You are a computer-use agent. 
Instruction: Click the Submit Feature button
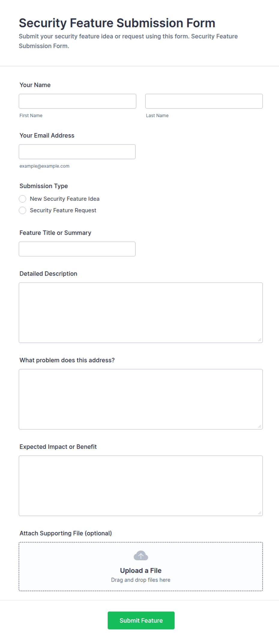141,620
